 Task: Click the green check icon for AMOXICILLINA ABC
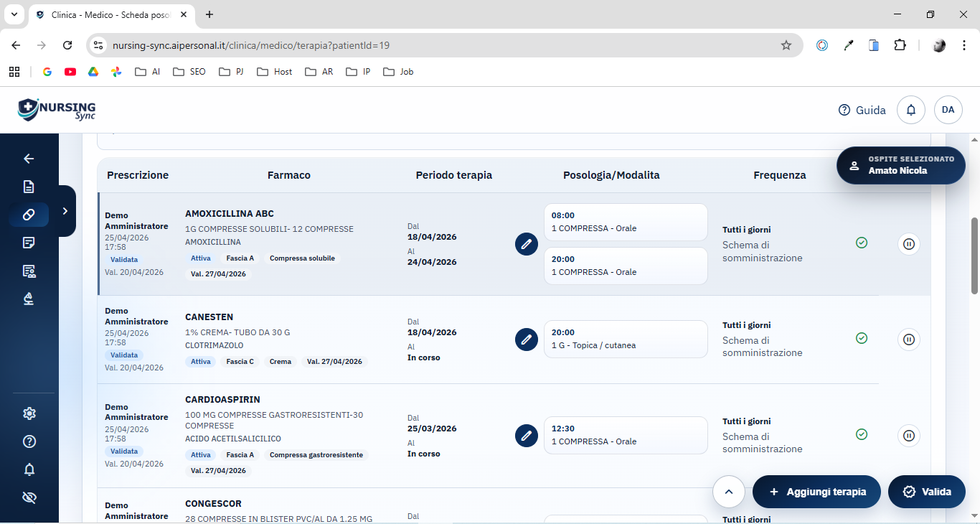(862, 243)
